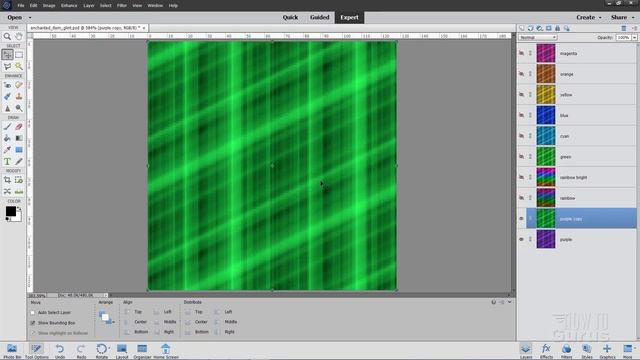The image size is (640, 360).
Task: Select the Custom Shape tool
Action: click(19, 150)
